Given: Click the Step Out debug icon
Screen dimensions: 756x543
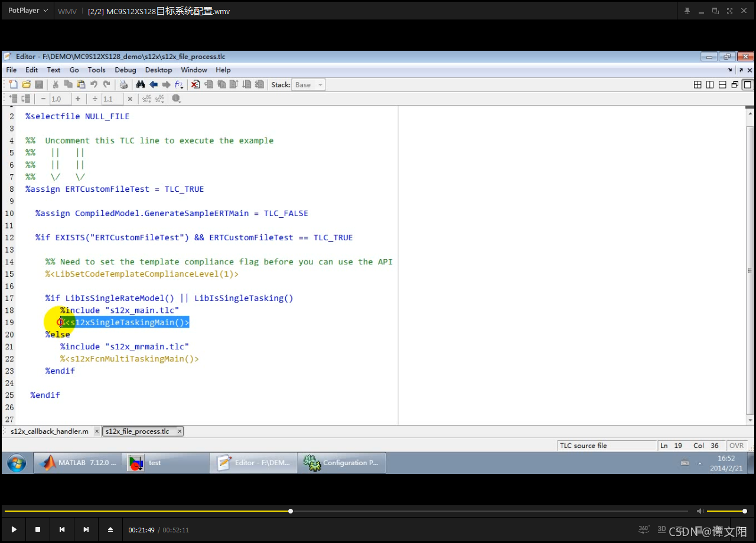Looking at the screenshot, I should (x=234, y=84).
